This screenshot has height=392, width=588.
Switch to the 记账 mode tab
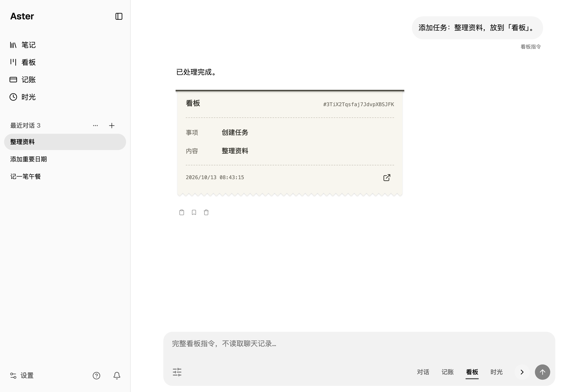(x=447, y=372)
